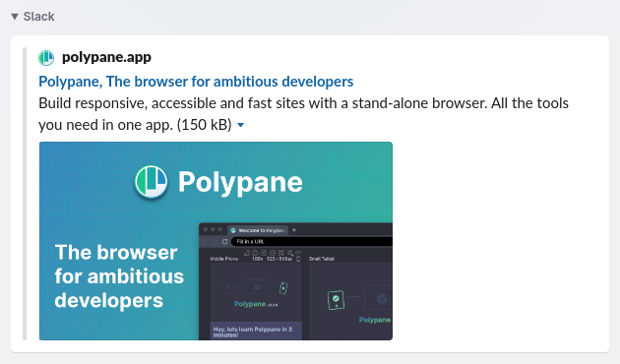620x364 pixels.
Task: Open the Polypane preview image thumbnail
Action: pyautogui.click(x=216, y=241)
